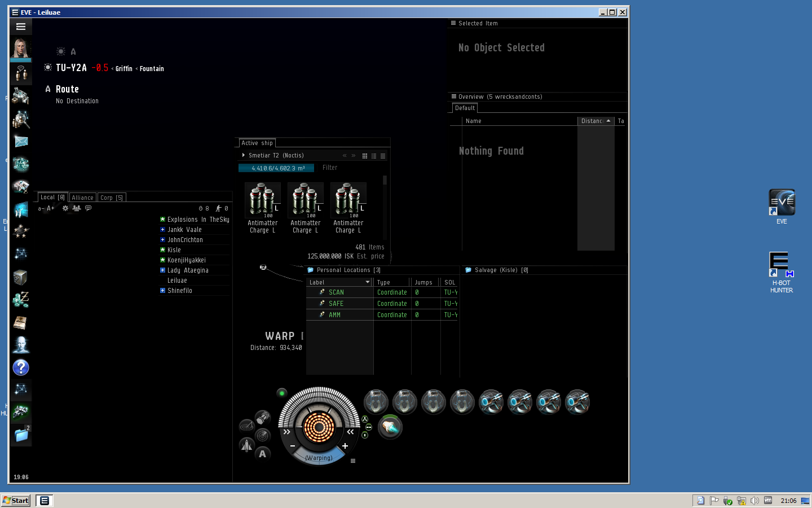
Task: Open the folder icon badged 2 in sidebar
Action: click(x=21, y=435)
